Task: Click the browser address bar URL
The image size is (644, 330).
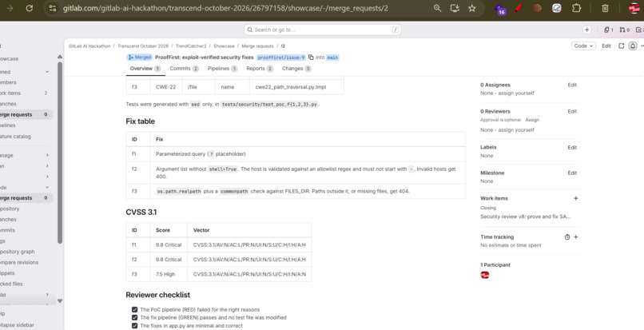Action: pos(225,8)
